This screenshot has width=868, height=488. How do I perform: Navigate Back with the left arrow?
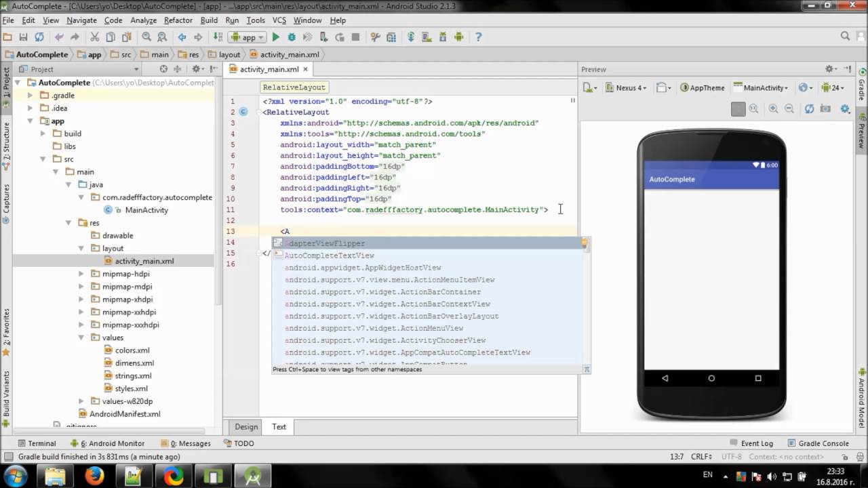click(182, 37)
